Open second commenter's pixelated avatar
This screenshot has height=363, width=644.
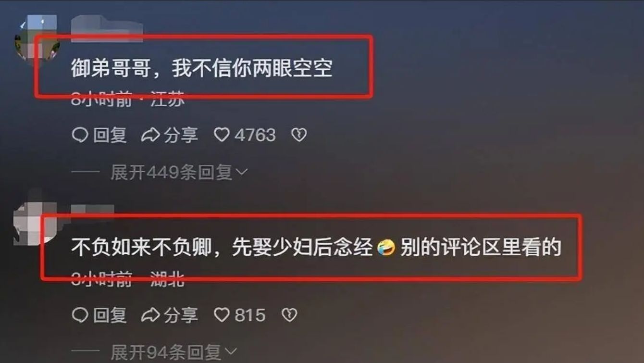[x=35, y=224]
